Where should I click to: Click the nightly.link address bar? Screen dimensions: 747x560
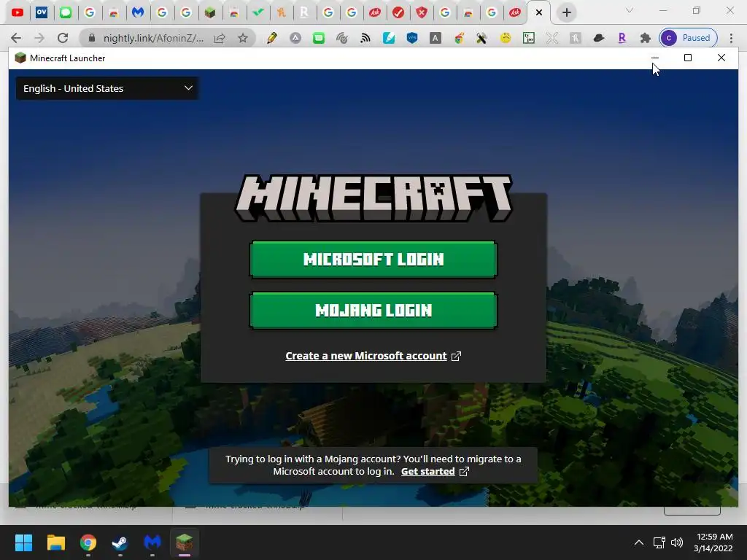[x=153, y=38]
